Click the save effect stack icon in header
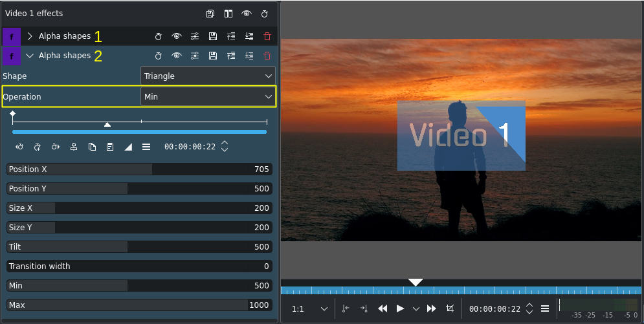Viewport: 644px width, 324px height. tap(210, 14)
